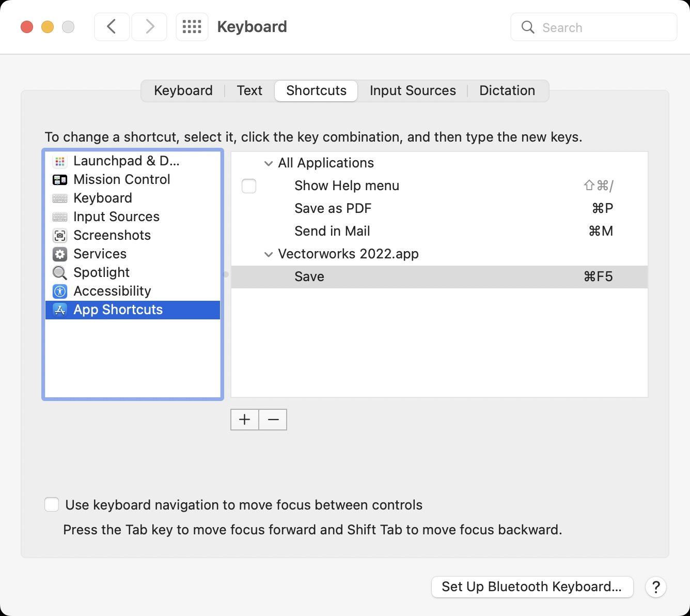Open the Show All grid icon
The image size is (690, 616).
click(192, 27)
